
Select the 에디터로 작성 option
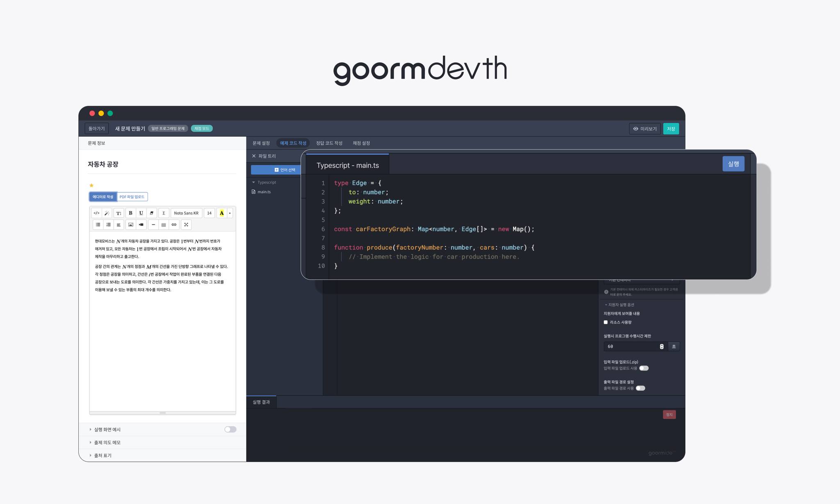[103, 197]
